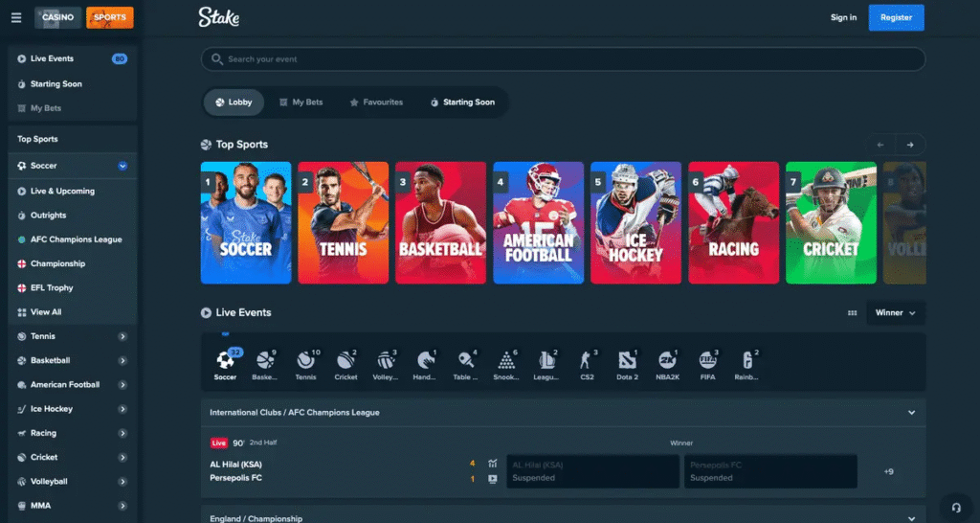Click the live stream icon for Persepolis match

[x=493, y=478]
